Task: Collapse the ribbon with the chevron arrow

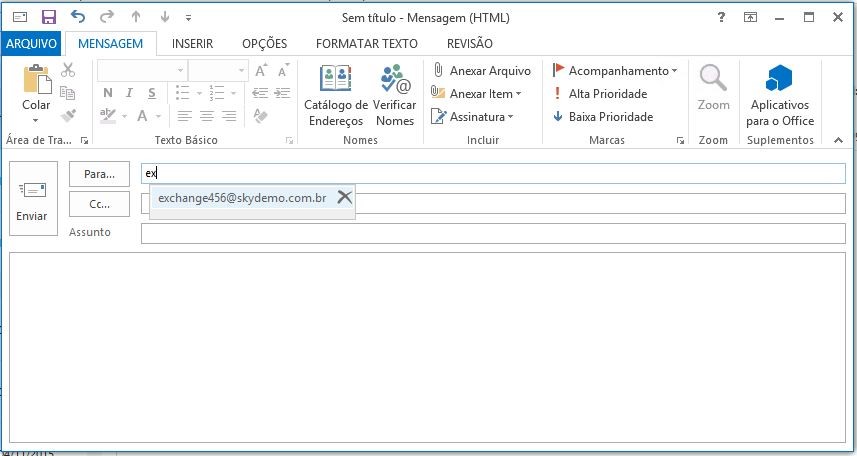Action: pos(839,140)
